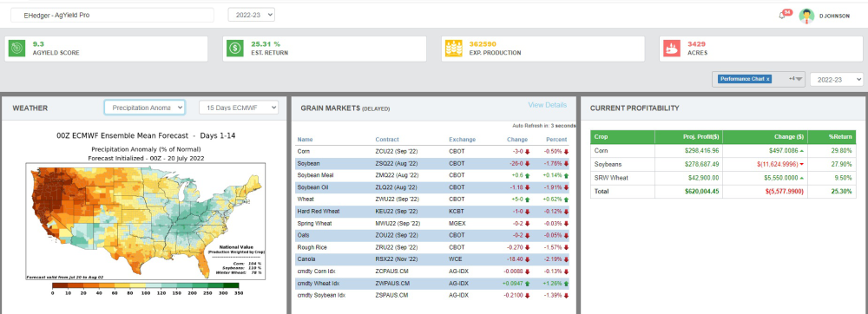The image size is (868, 314).
Task: Open the dashboard 2022-23 dropdown near Performance Chart
Action: 837,80
